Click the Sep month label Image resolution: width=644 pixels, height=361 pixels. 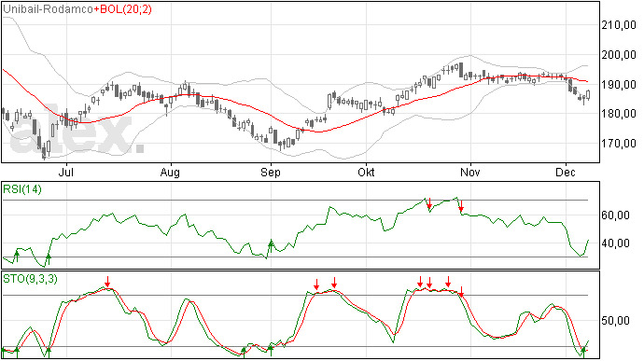click(x=271, y=173)
